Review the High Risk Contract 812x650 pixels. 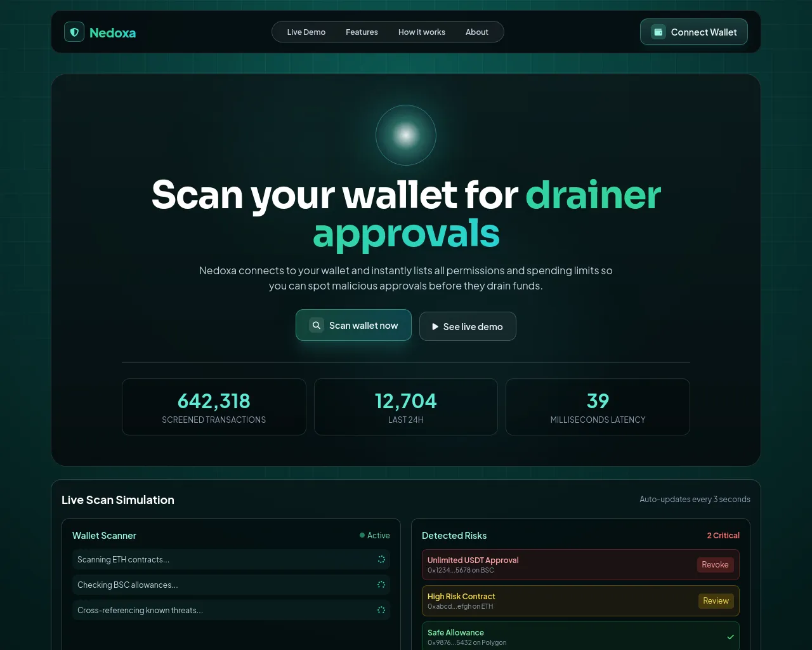point(716,601)
